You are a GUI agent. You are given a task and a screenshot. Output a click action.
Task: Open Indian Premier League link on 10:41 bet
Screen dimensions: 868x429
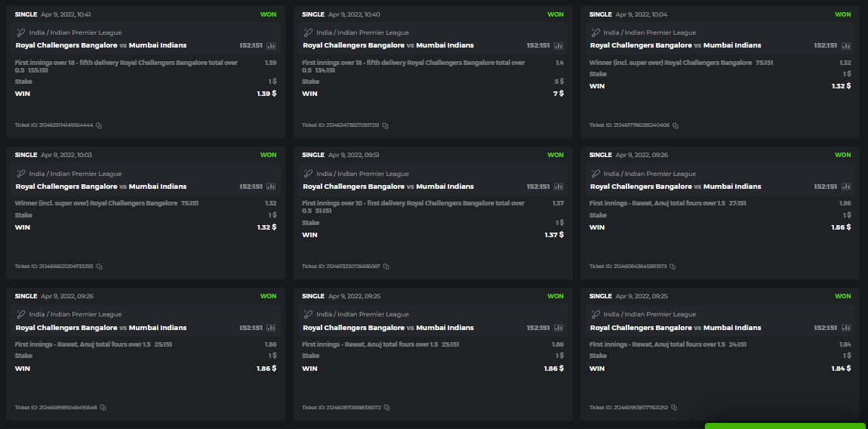click(75, 32)
